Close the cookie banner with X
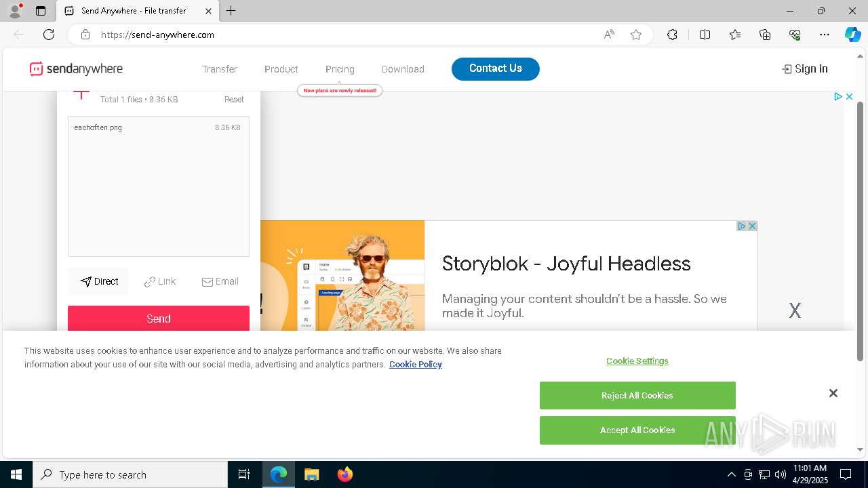The image size is (868, 488). pos(833,393)
